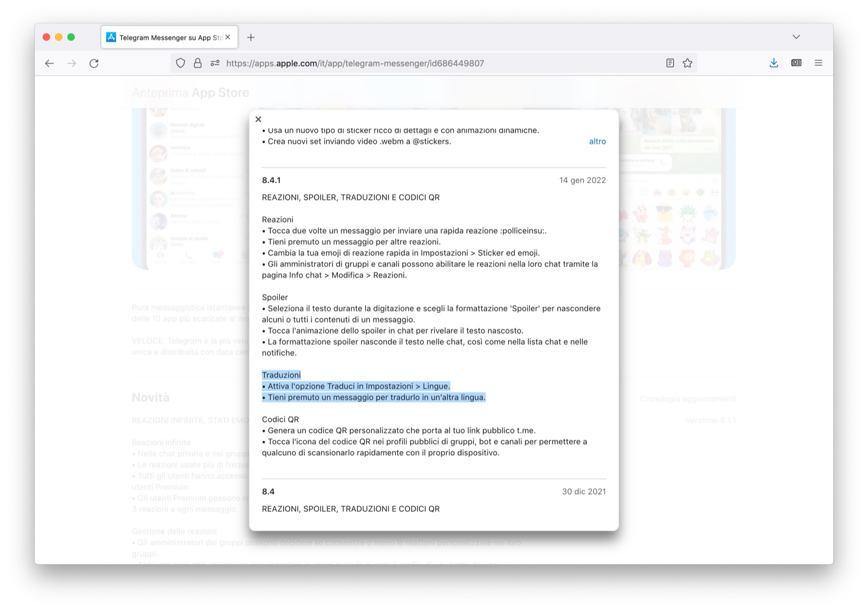Click the sticker pack screenshot thumbnail
Image resolution: width=868 pixels, height=610 pixels.
(x=677, y=188)
